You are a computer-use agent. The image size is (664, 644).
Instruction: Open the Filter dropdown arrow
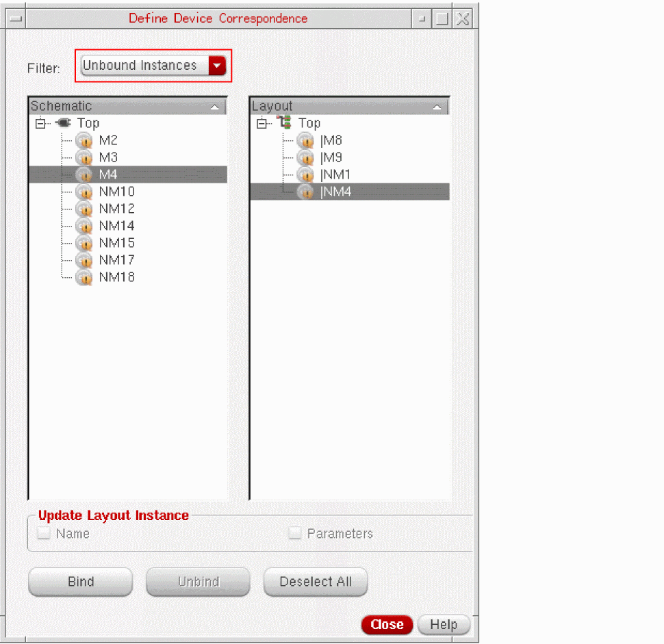click(x=217, y=66)
